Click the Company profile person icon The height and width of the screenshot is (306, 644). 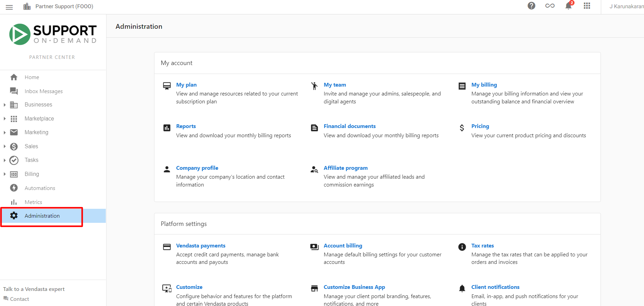167,169
